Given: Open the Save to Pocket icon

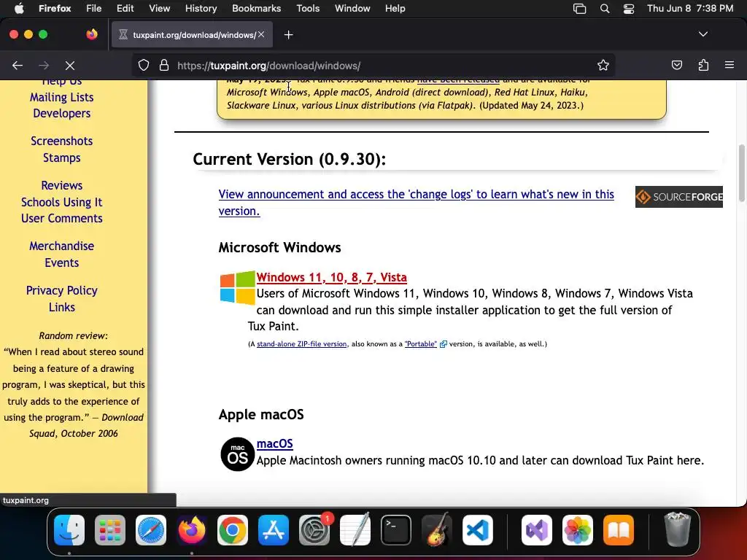Looking at the screenshot, I should [676, 66].
